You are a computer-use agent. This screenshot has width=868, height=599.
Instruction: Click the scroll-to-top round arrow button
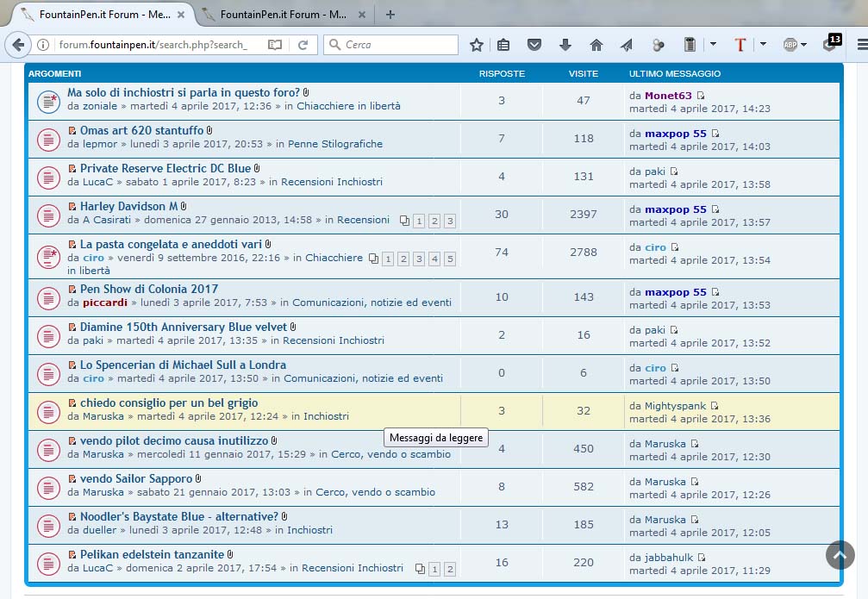pyautogui.click(x=840, y=555)
